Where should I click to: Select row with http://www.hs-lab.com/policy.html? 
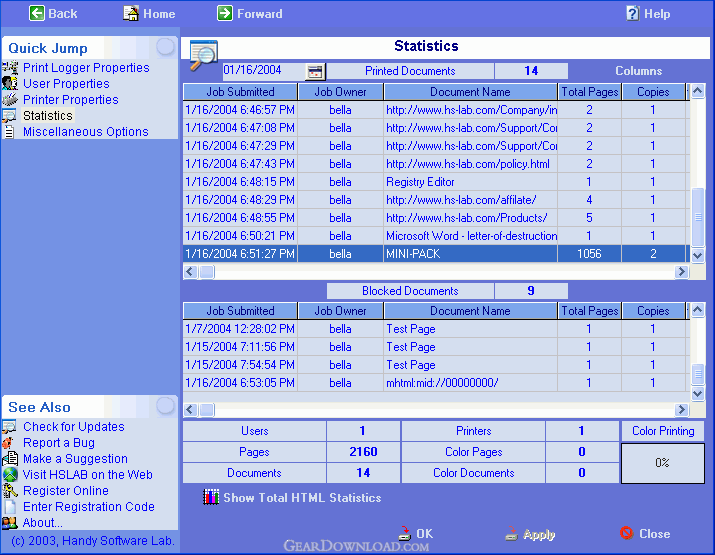coord(434,164)
